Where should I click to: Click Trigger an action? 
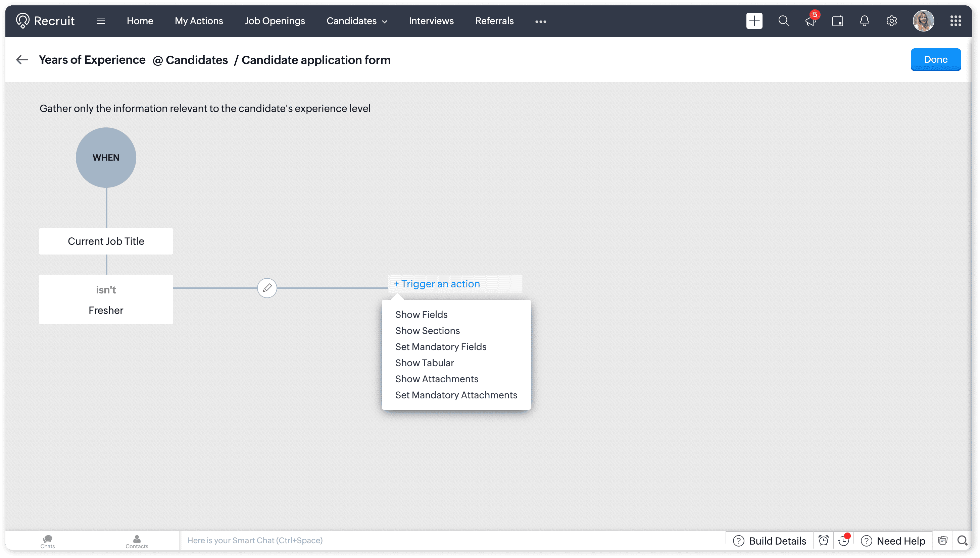point(437,284)
